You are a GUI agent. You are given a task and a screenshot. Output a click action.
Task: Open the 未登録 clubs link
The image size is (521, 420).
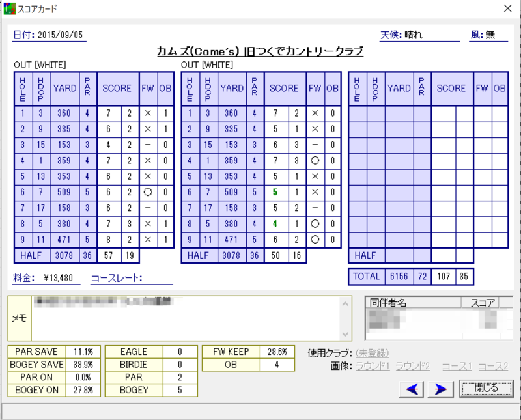[372, 353]
